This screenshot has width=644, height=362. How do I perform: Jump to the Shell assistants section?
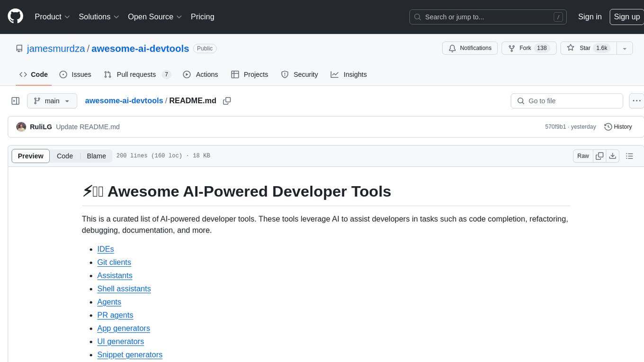coord(124,289)
